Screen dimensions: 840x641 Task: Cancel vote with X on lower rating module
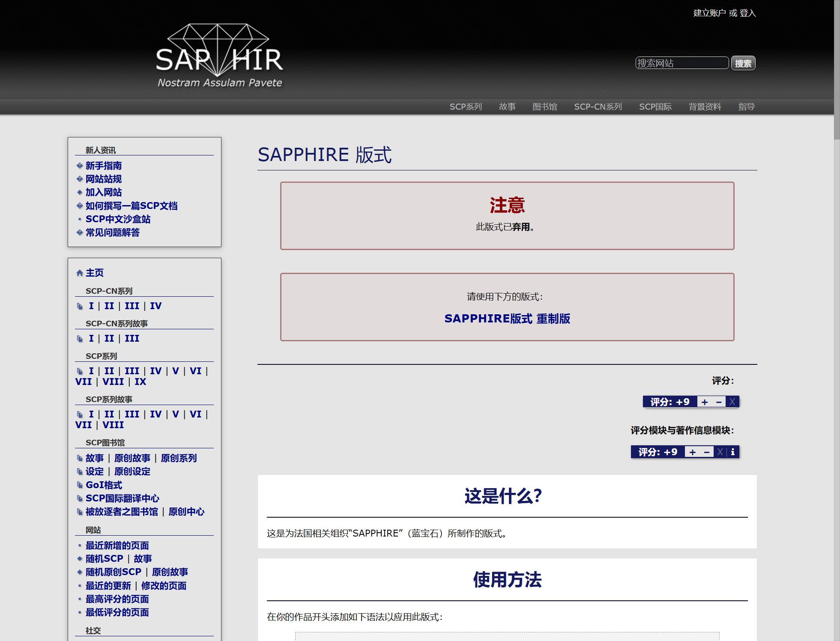pyautogui.click(x=720, y=452)
